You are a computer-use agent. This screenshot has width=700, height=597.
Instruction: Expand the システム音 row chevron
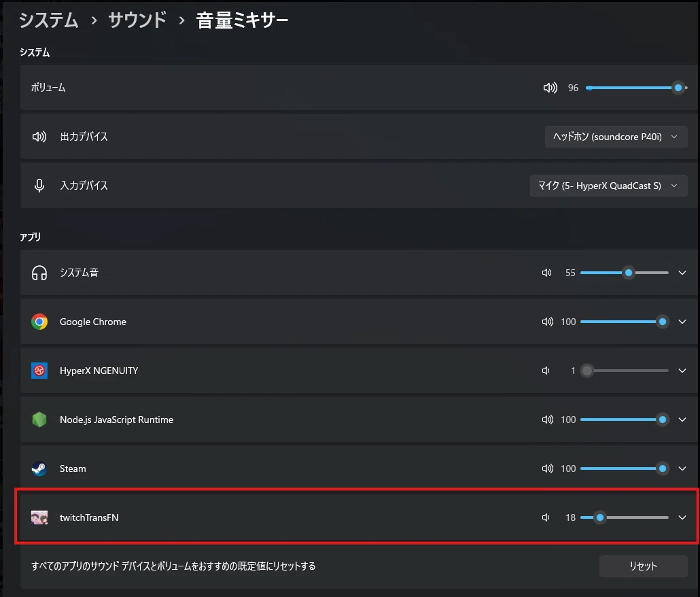click(682, 273)
